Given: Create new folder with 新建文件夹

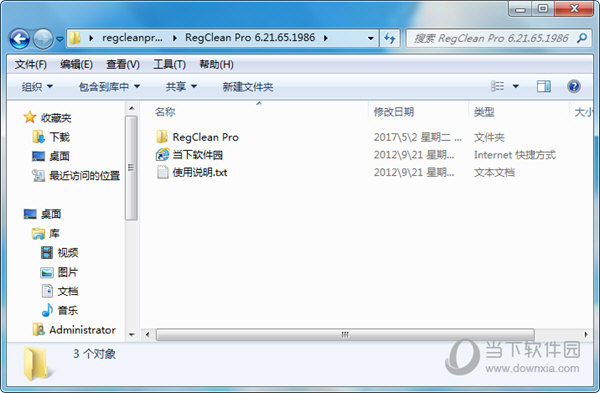Looking at the screenshot, I should click(x=248, y=87).
